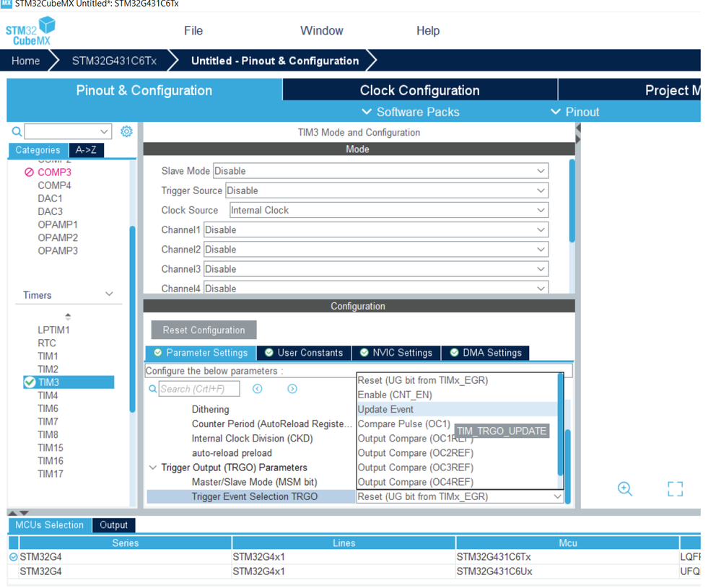Select the Parameter Settings tab
Viewport: 721px width, 588px height.
pyautogui.click(x=201, y=353)
